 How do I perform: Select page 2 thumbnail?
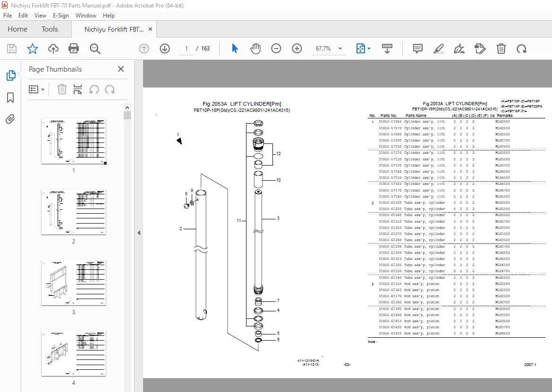tap(74, 212)
